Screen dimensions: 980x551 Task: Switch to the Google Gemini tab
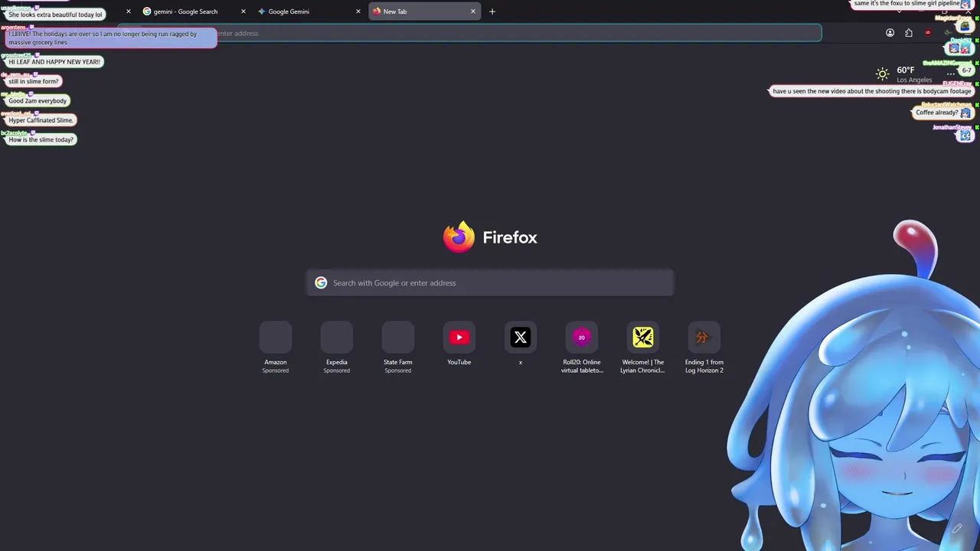coord(309,11)
